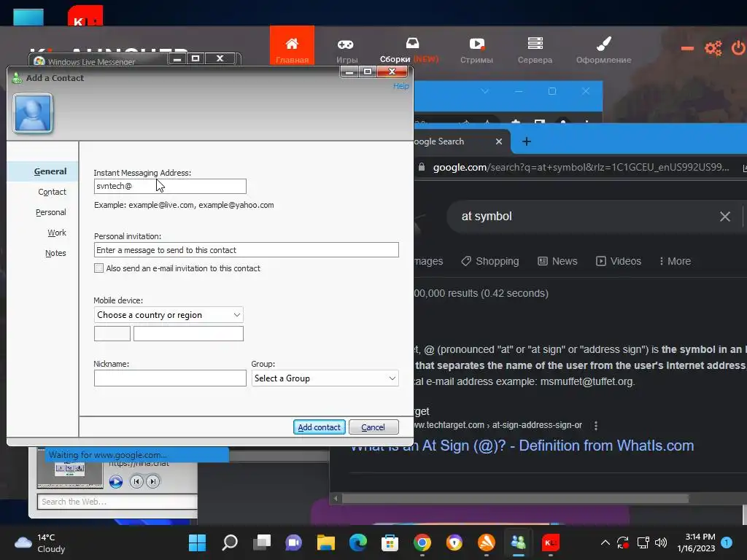
Task: Click the chevron dropdown in blue window titlebar
Action: pos(484,91)
